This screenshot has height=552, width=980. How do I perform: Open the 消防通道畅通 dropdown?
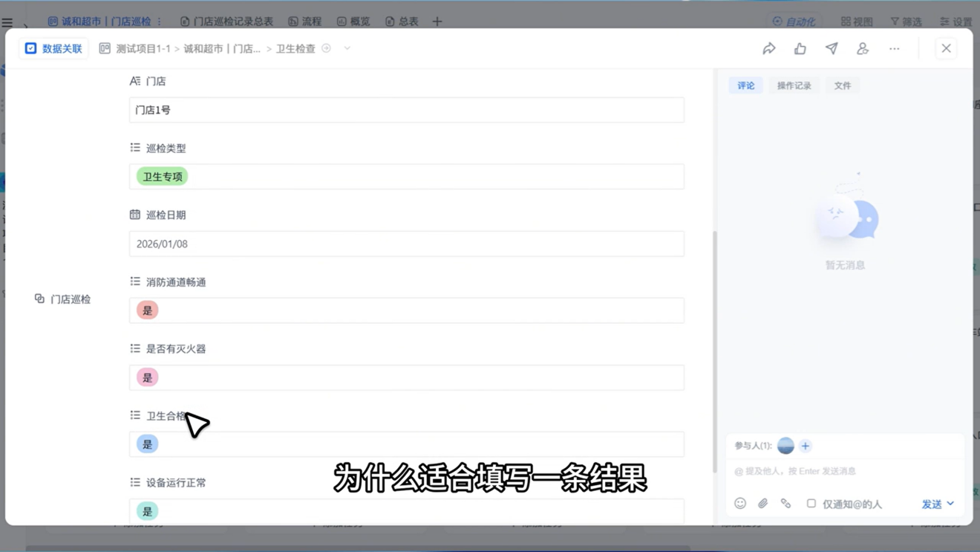click(407, 311)
